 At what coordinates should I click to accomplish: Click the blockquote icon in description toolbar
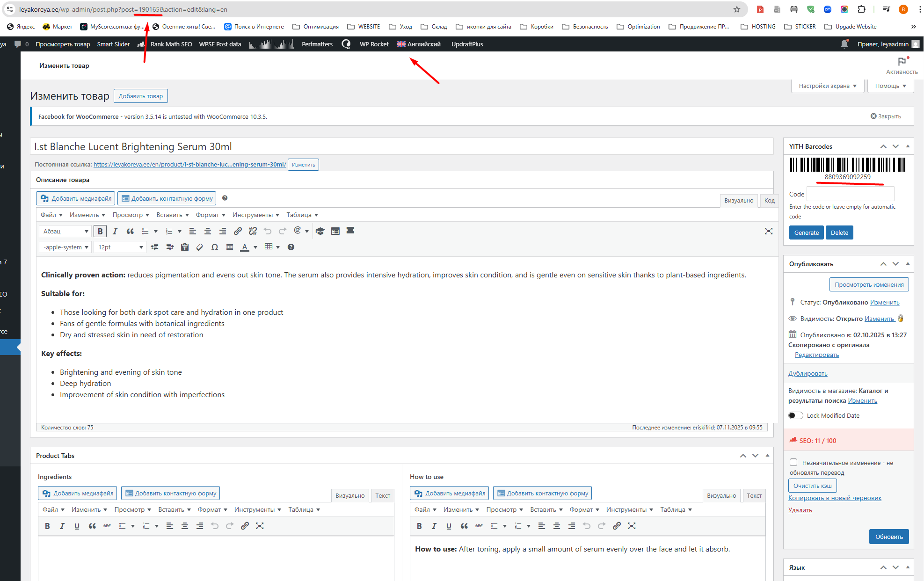point(130,231)
